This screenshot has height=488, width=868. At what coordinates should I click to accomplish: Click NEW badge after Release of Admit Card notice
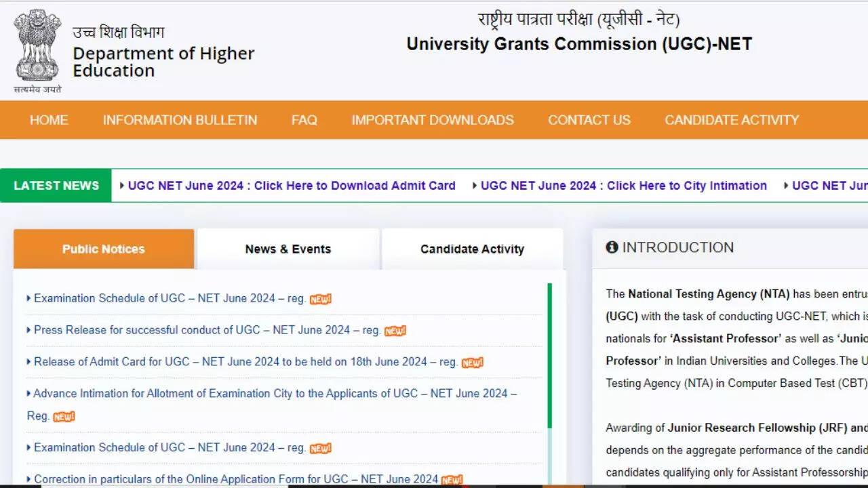(x=472, y=363)
